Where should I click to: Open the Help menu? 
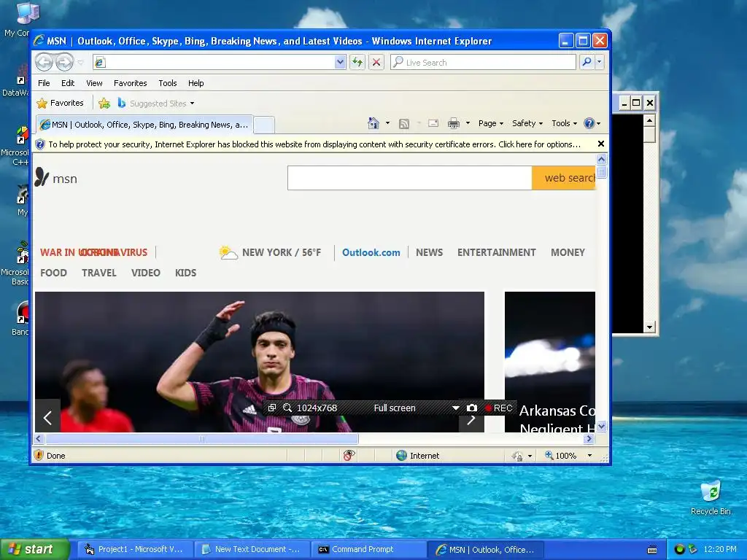tap(196, 83)
